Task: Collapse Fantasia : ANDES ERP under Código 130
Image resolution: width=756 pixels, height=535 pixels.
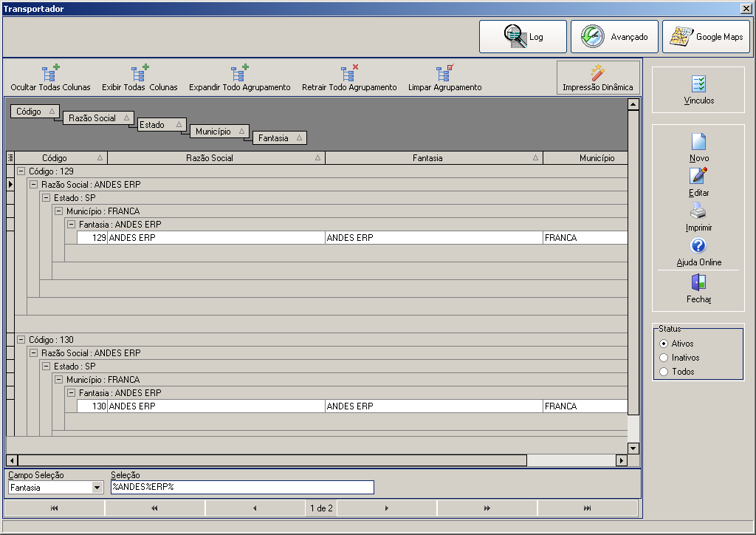Action: 72,392
